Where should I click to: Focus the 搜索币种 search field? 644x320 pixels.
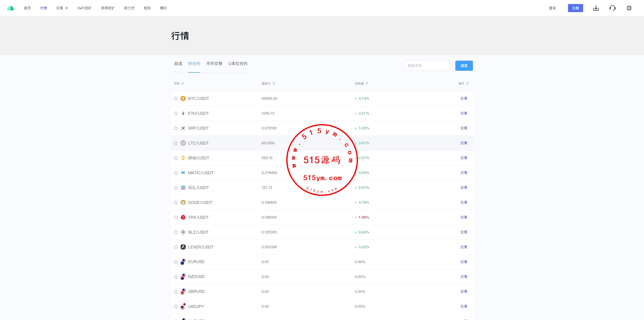click(427, 66)
